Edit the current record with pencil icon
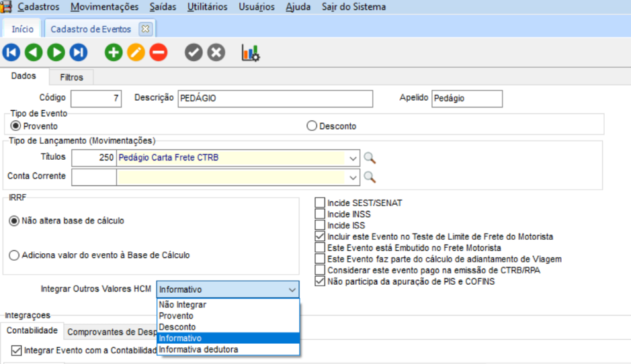This screenshot has width=631, height=364. [136, 52]
